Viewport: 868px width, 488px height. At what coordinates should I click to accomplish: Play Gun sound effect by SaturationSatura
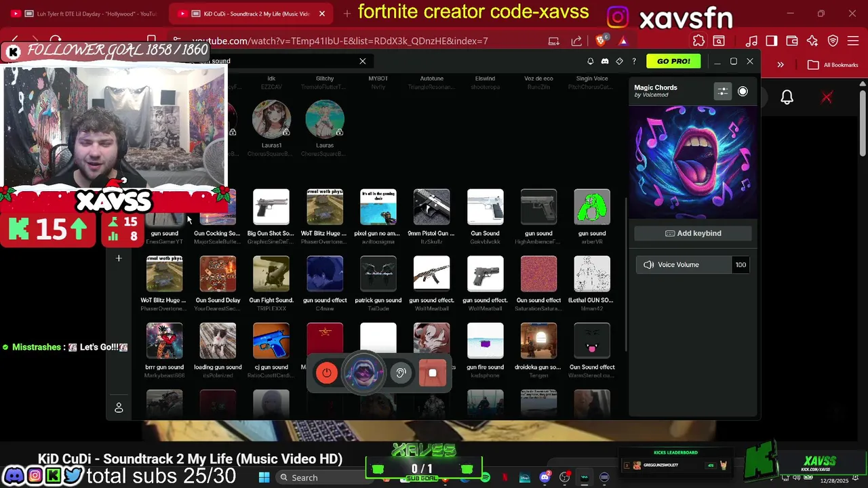(538, 274)
